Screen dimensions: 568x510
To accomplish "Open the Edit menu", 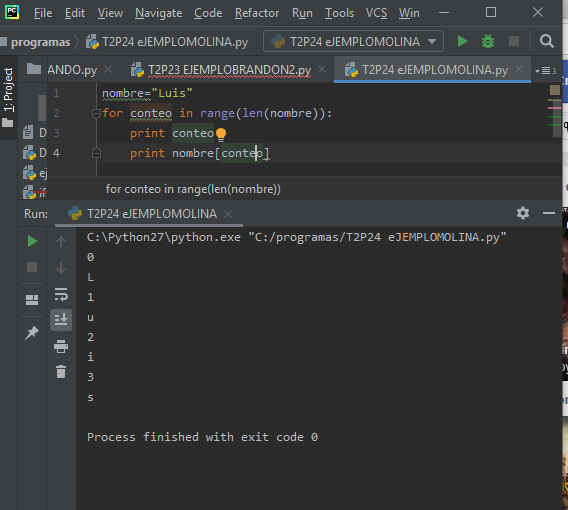I will click(x=75, y=13).
